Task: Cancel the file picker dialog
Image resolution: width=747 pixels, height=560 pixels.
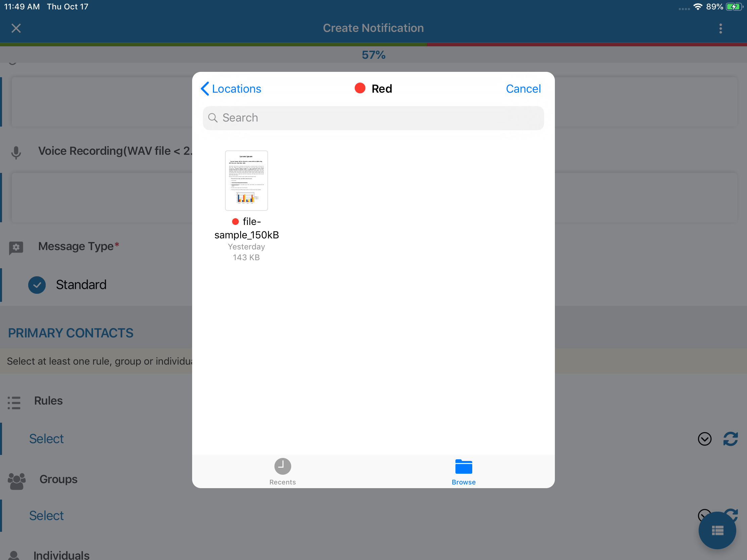Action: pyautogui.click(x=523, y=89)
